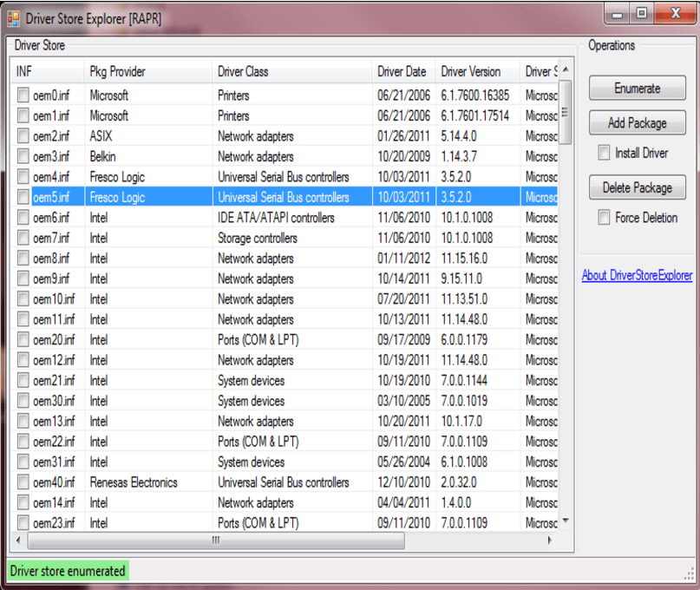Click the window resize grip corner
The width and height of the screenshot is (700, 590).
689,575
